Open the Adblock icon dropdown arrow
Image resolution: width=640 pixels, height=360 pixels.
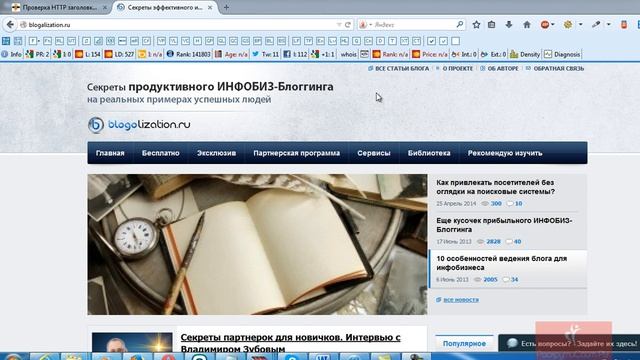tap(553, 24)
